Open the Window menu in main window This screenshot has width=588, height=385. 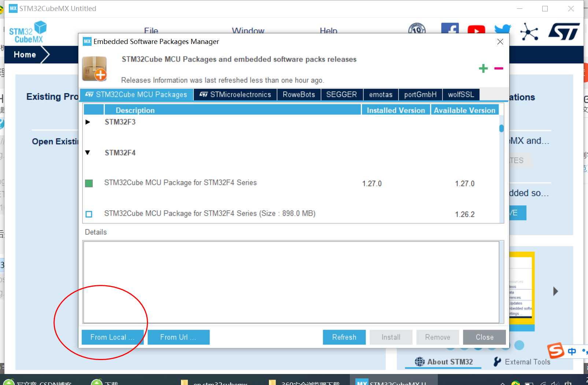tap(248, 31)
